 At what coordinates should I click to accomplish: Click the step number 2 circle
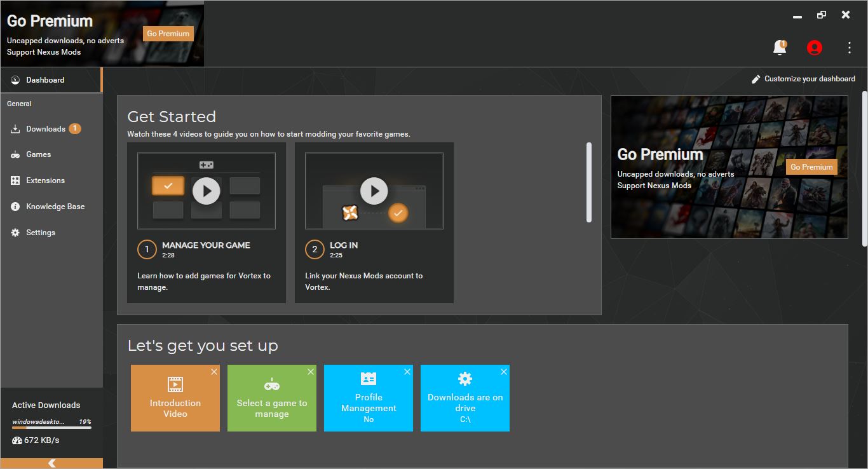pyautogui.click(x=315, y=250)
